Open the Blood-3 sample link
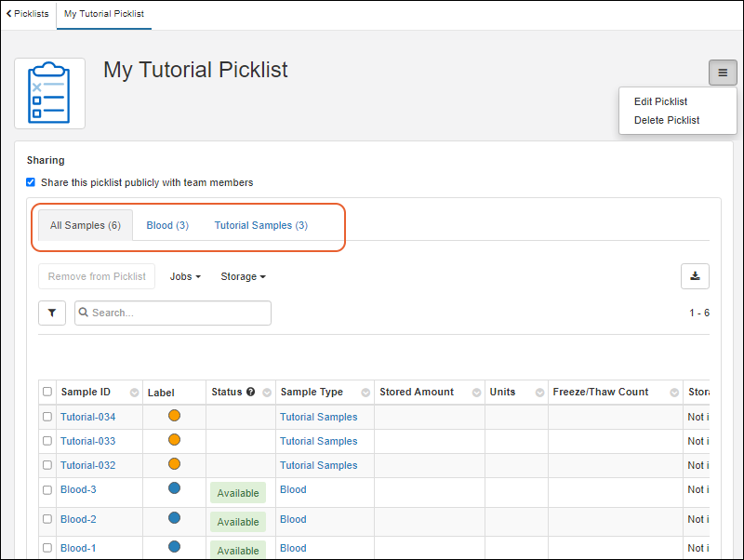 coord(78,489)
